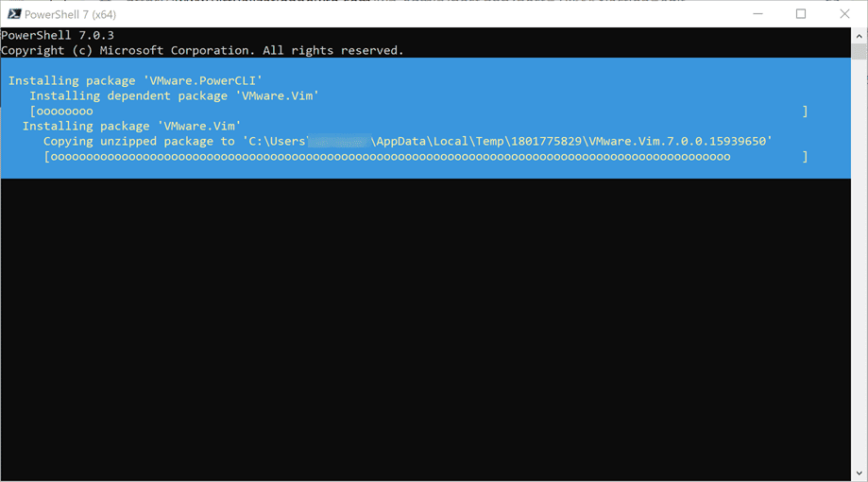Viewport: 868px width, 482px height.
Task: Click the scrollbar down arrow
Action: tap(859, 473)
